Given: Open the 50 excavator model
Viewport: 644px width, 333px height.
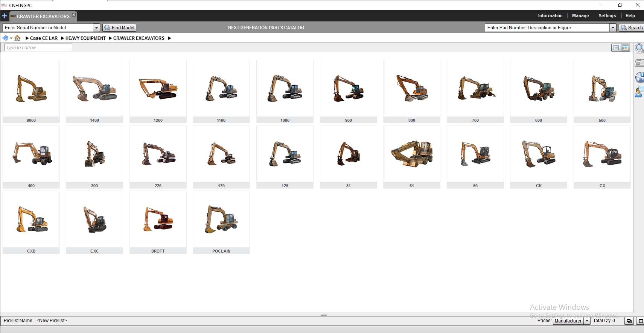Looking at the screenshot, I should click(475, 157).
